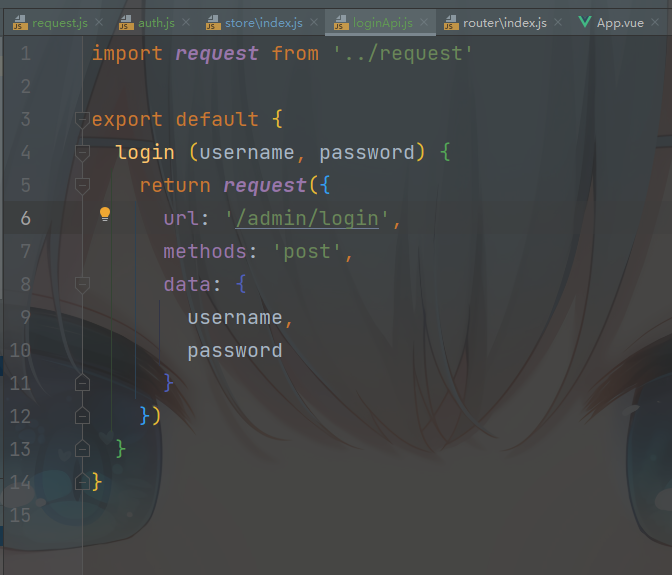Click the Vue logo icon on App.vue tab
The height and width of the screenshot is (575, 672).
point(585,22)
